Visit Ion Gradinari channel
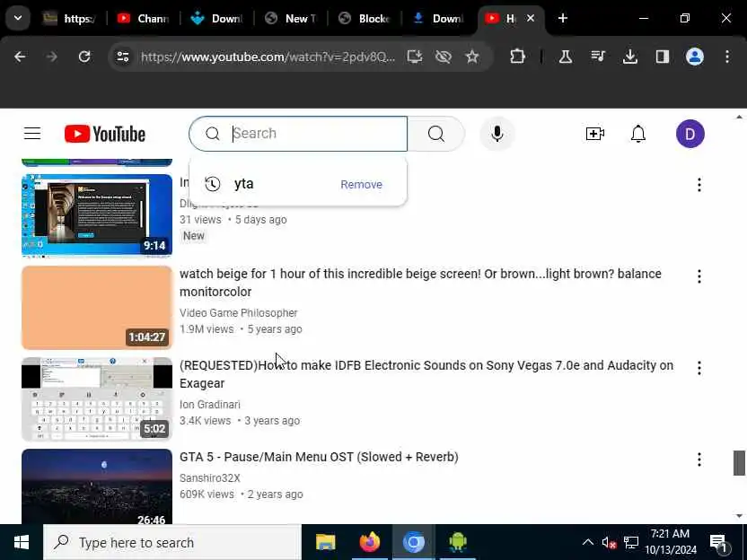Image resolution: width=747 pixels, height=560 pixels. click(x=209, y=404)
